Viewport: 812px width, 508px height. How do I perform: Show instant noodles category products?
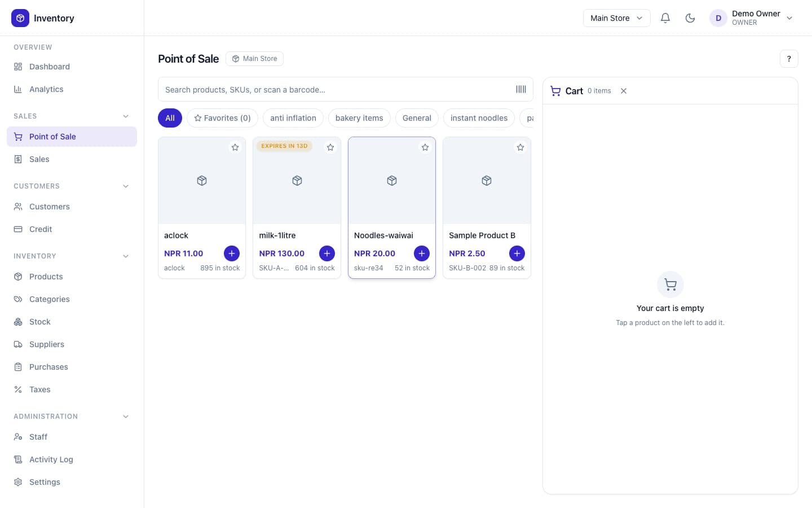point(479,118)
